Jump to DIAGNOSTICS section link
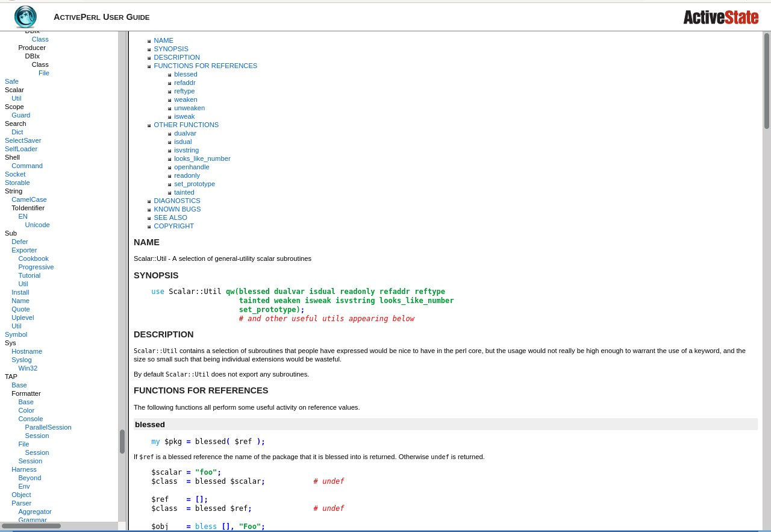This screenshot has width=771, height=532. click(x=176, y=201)
